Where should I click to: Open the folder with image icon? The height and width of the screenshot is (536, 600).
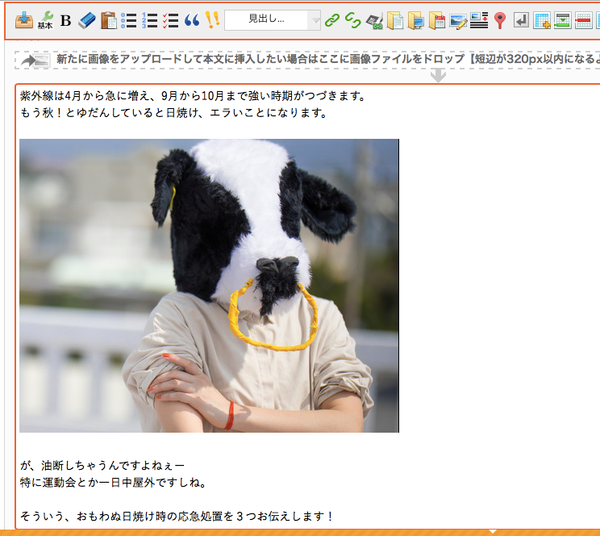point(416,20)
